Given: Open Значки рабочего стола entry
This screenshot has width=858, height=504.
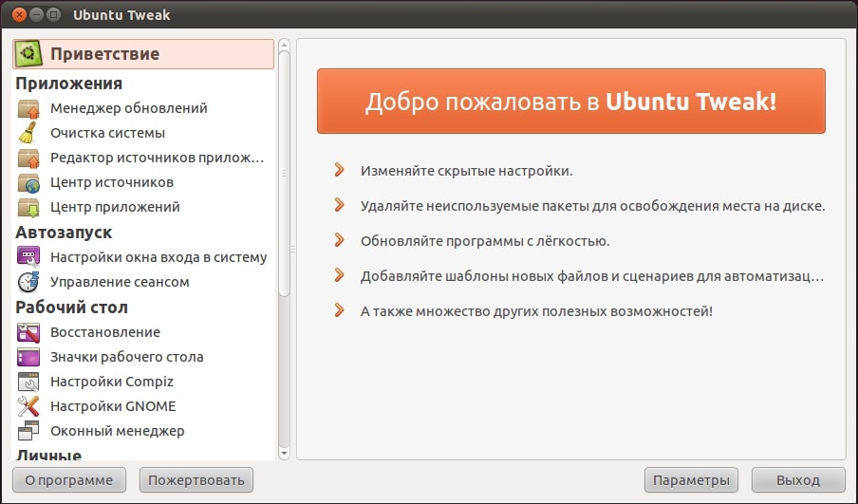Looking at the screenshot, I should (x=142, y=357).
